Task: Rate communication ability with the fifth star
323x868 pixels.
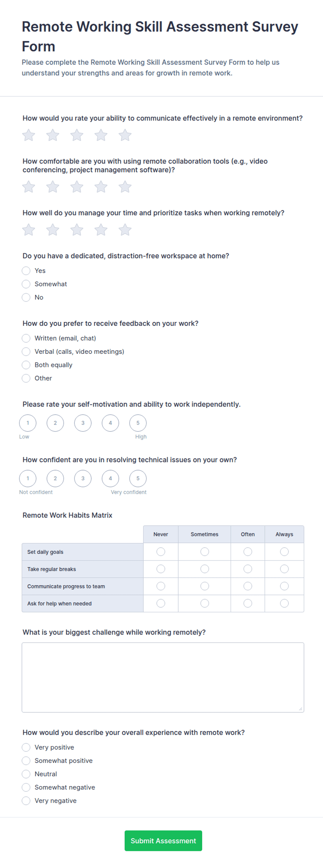Action: click(125, 135)
